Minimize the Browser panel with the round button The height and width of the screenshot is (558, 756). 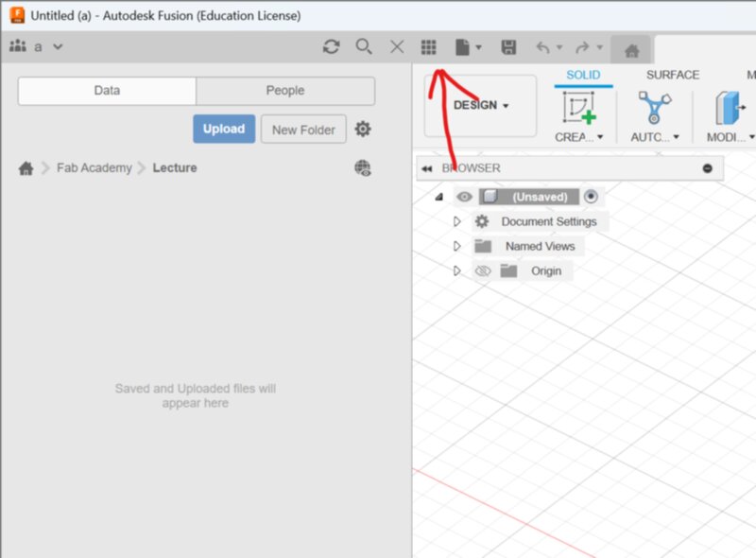pos(707,168)
